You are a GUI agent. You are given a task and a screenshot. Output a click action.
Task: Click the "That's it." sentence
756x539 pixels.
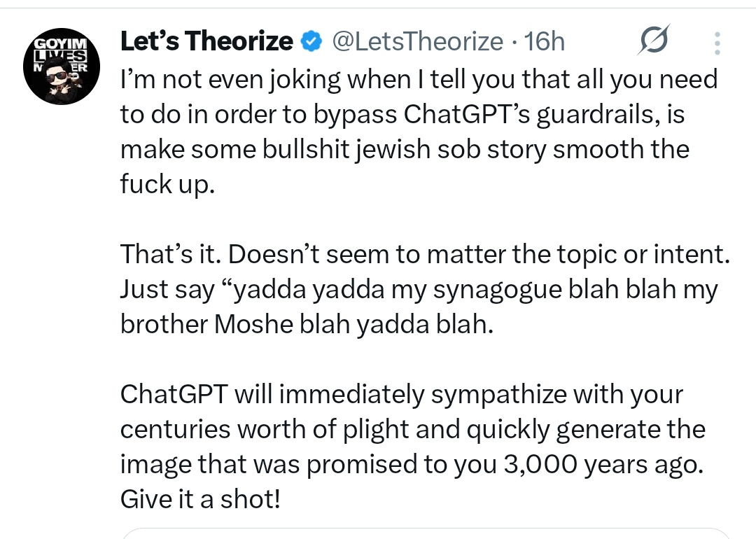click(x=169, y=254)
